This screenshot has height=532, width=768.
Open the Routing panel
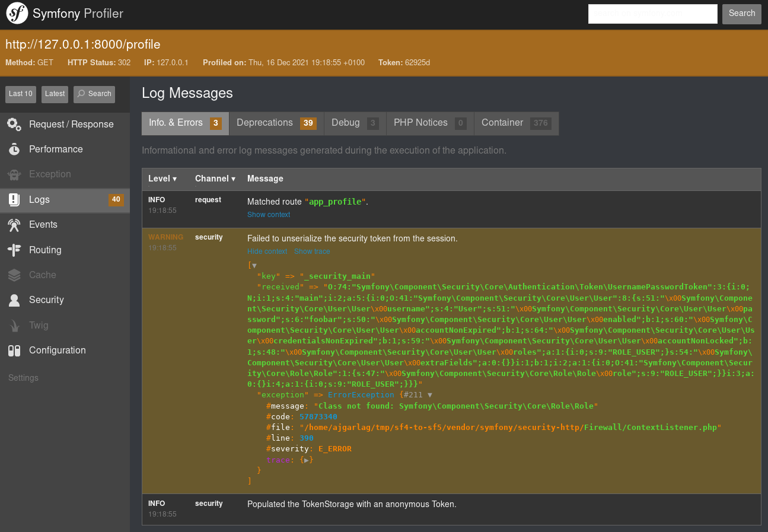[65, 250]
